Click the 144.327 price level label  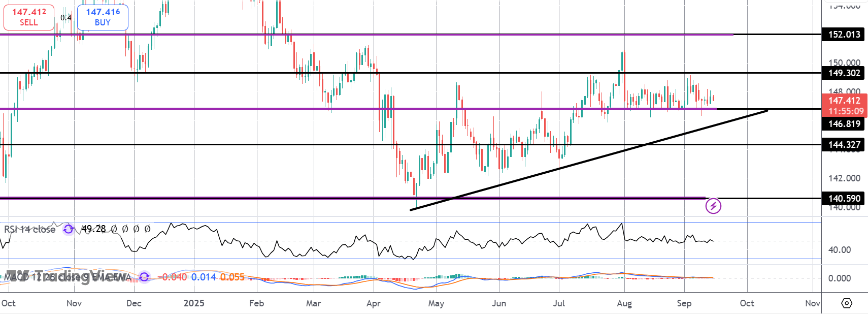tap(844, 145)
